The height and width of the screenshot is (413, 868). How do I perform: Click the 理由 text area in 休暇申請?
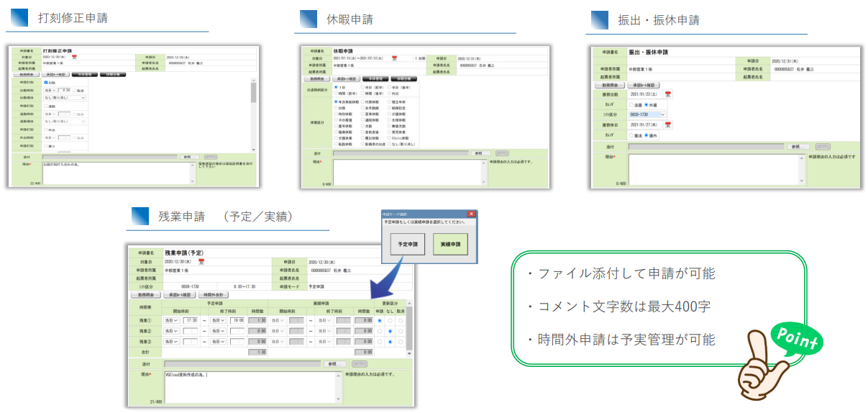point(408,173)
